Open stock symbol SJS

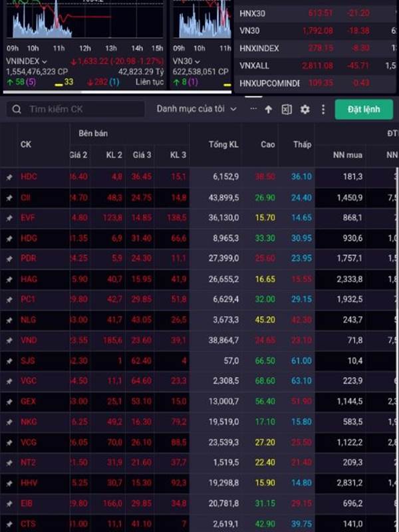pyautogui.click(x=28, y=360)
